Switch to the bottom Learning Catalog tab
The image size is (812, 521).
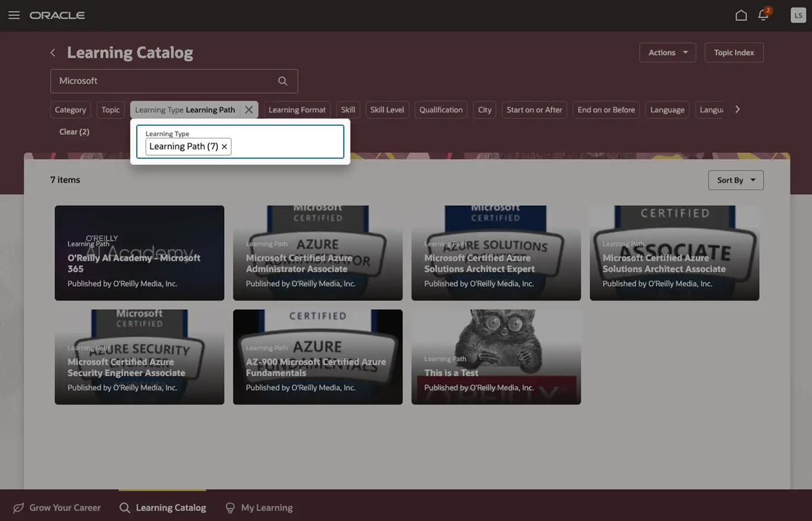(162, 507)
